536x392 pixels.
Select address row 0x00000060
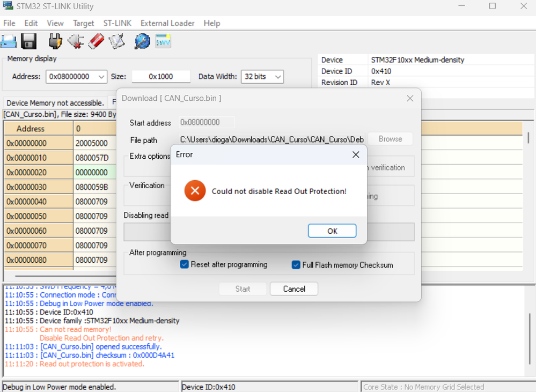pyautogui.click(x=38, y=231)
